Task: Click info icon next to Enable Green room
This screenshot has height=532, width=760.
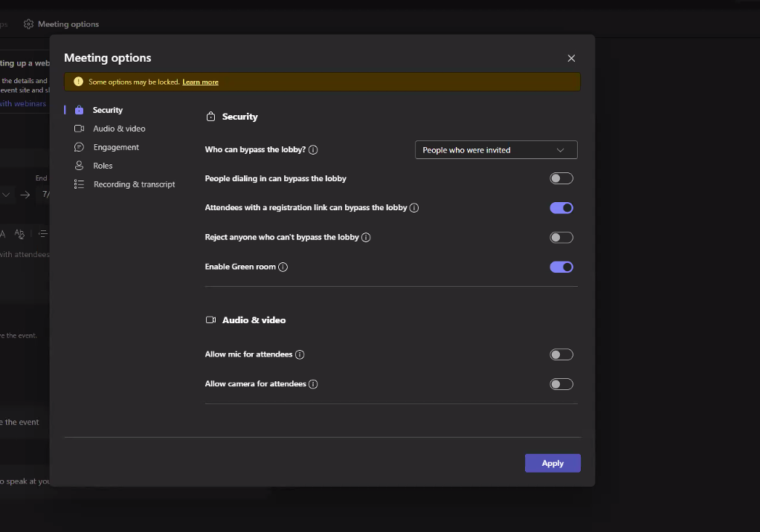Action: pos(283,267)
